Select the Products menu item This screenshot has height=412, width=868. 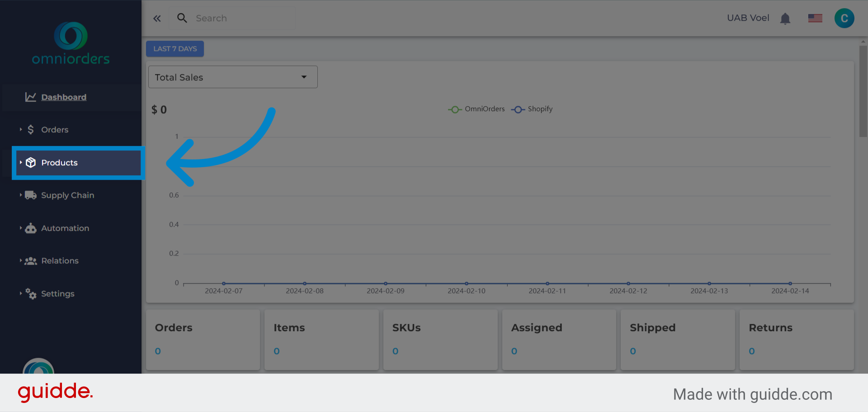(x=59, y=163)
